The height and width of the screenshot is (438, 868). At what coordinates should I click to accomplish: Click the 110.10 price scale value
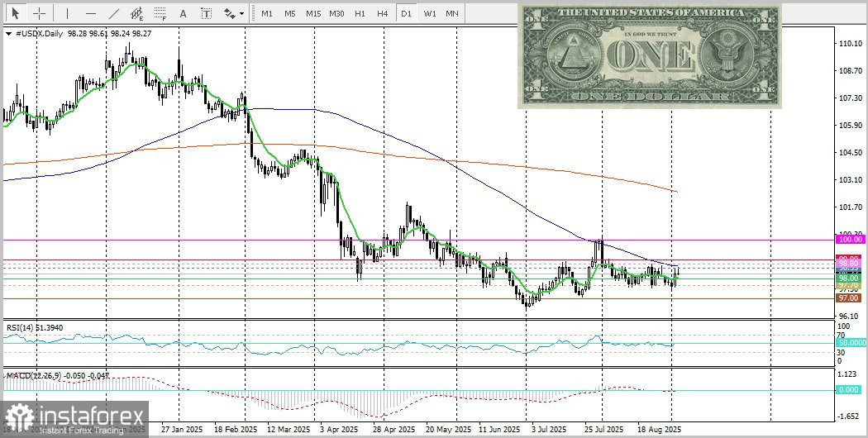[849, 44]
